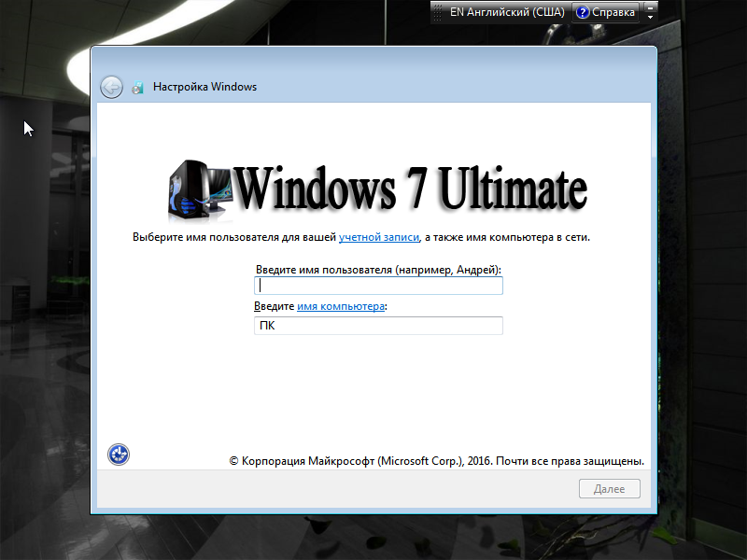Click the label Введите имя пользователя
This screenshot has width=747, height=560.
coord(378,270)
